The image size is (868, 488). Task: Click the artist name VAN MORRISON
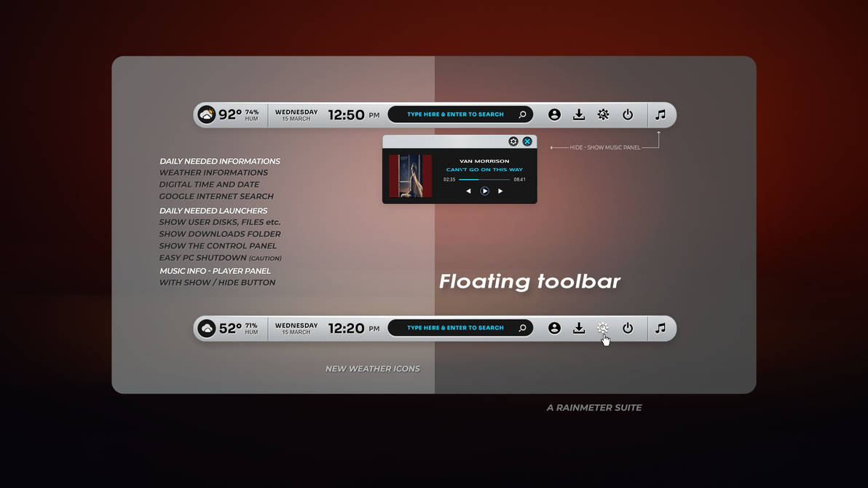click(484, 161)
